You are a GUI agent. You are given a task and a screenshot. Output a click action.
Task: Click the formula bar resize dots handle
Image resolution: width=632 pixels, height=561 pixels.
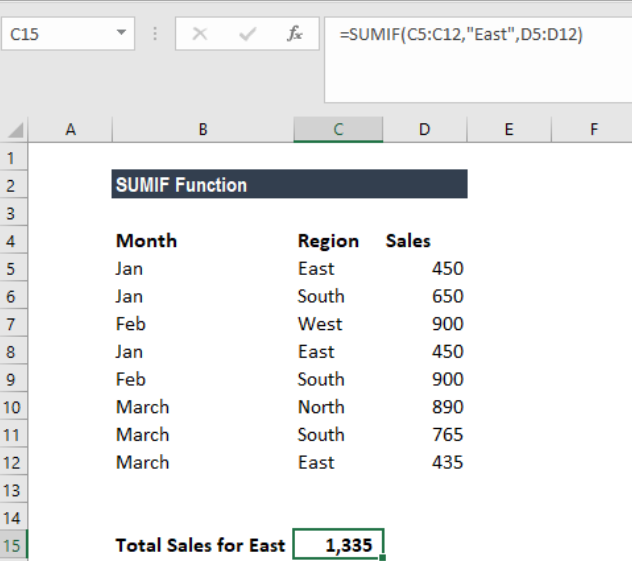(x=155, y=34)
